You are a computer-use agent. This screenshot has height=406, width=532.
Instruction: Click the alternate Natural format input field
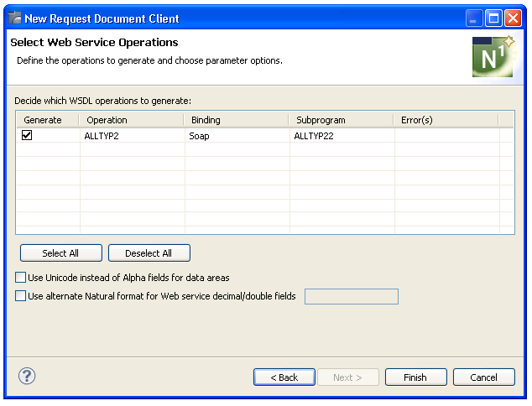[352, 297]
